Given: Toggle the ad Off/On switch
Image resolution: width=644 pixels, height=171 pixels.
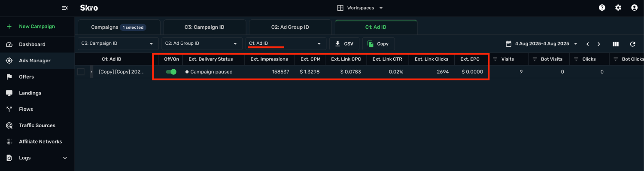Looking at the screenshot, I should tap(171, 72).
